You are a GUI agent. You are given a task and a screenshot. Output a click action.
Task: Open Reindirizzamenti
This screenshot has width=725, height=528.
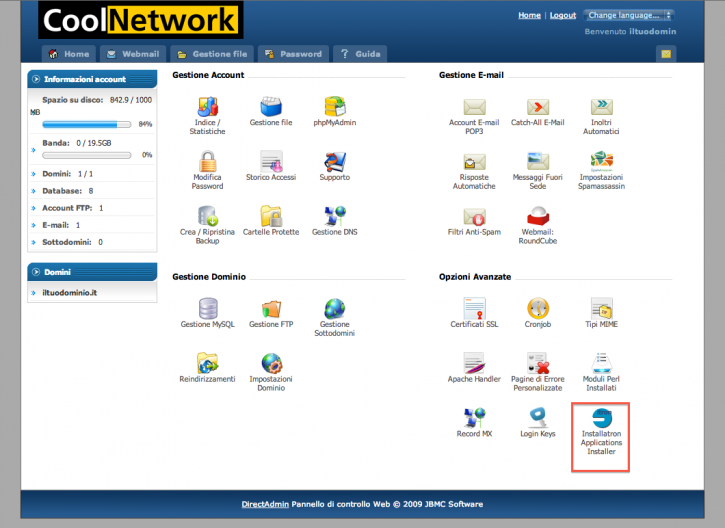pyautogui.click(x=208, y=363)
